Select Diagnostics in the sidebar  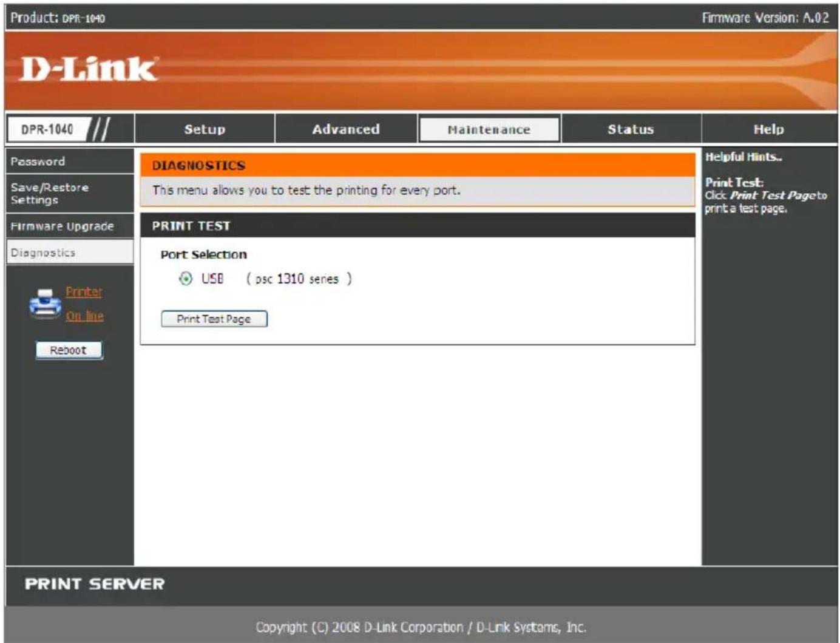[x=69, y=252]
